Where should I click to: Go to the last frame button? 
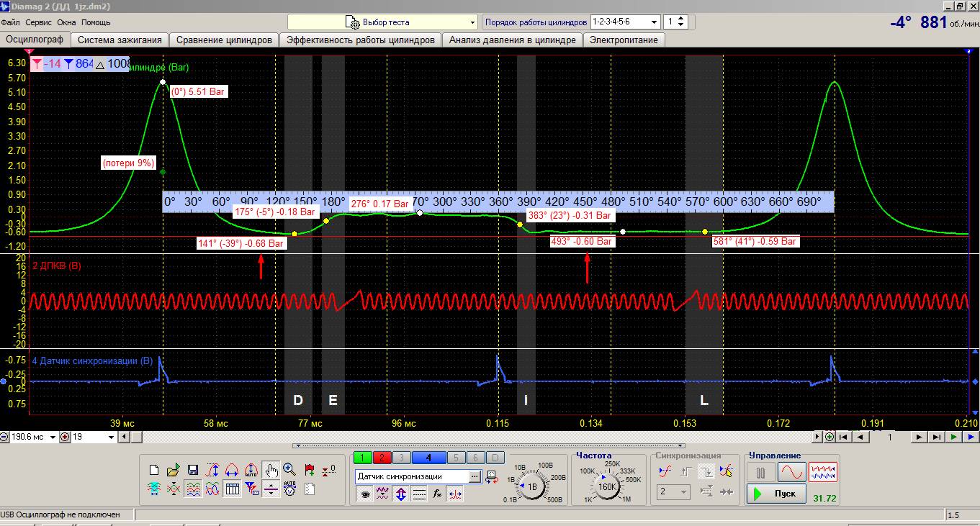pyautogui.click(x=936, y=437)
